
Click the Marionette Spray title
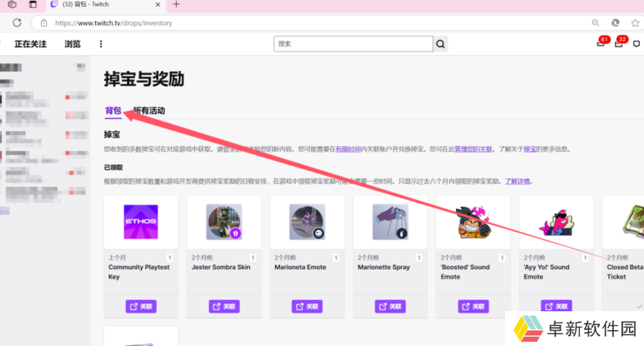click(x=384, y=267)
